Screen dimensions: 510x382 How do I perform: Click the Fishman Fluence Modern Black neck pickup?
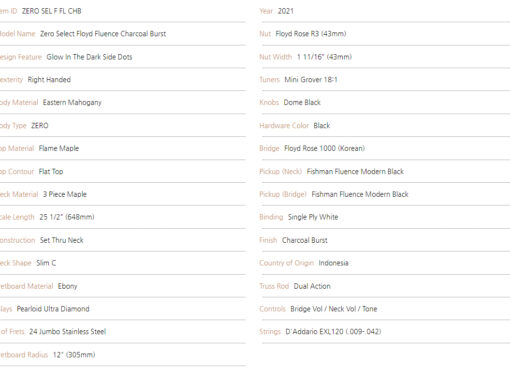click(355, 172)
